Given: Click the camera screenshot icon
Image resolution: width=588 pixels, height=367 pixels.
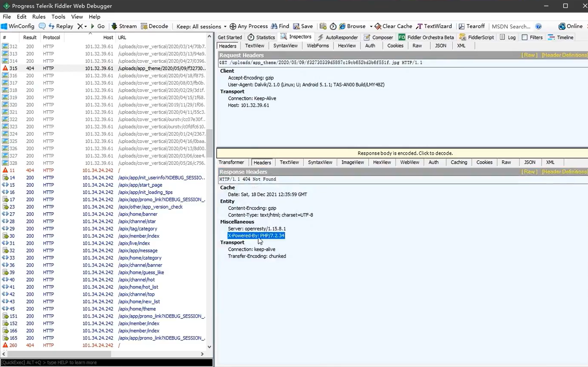Looking at the screenshot, I should pyautogui.click(x=323, y=26).
